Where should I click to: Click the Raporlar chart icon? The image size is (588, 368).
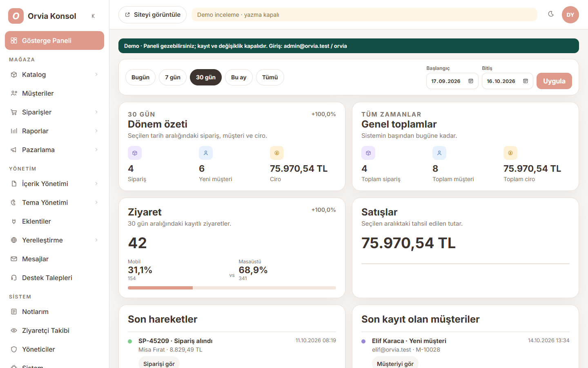click(x=14, y=131)
